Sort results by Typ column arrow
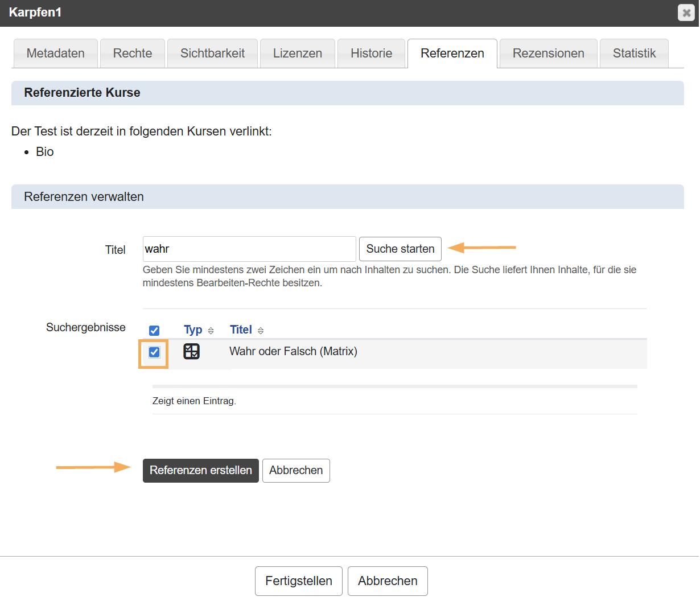Viewport: 700px width, 609px height. (x=211, y=331)
